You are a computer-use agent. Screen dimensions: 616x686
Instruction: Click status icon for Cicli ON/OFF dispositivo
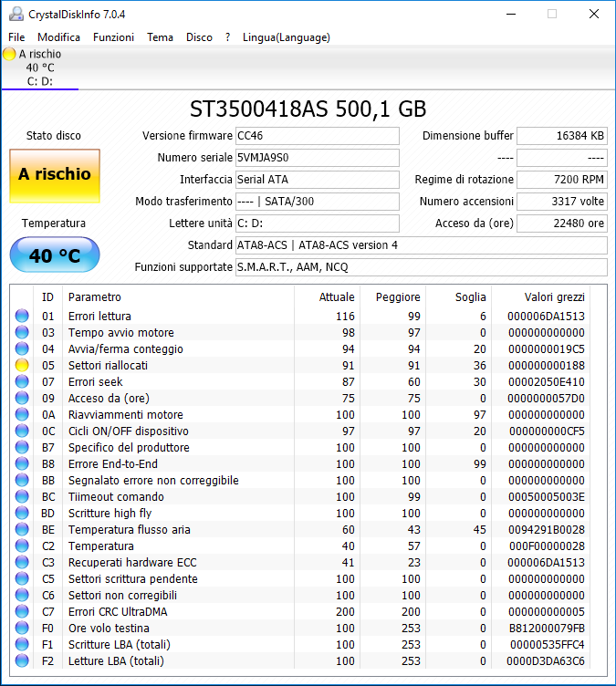click(22, 431)
